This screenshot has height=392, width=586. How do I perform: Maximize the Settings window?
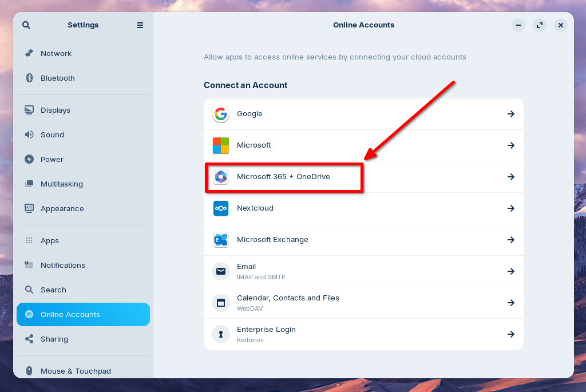pos(540,25)
